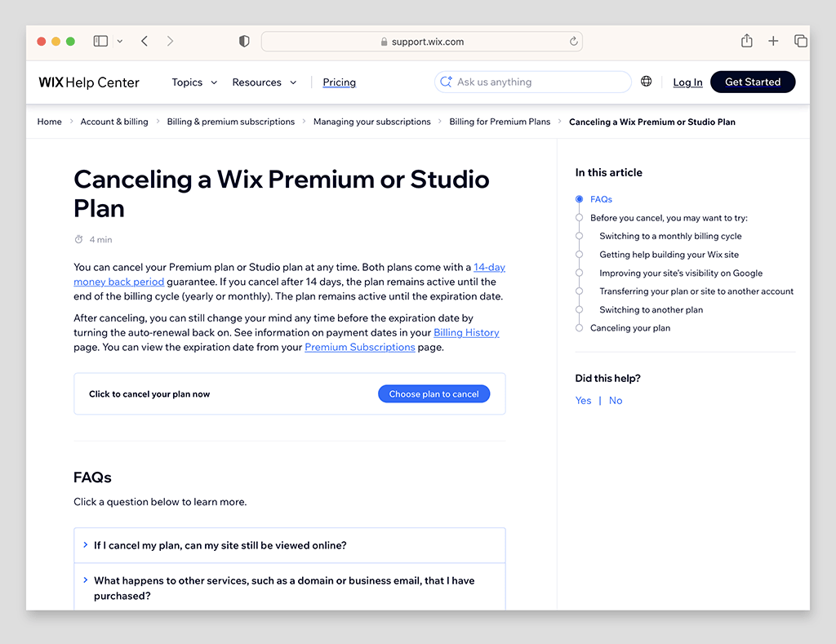
Task: Answer Yes to Did this help
Action: [x=583, y=401]
